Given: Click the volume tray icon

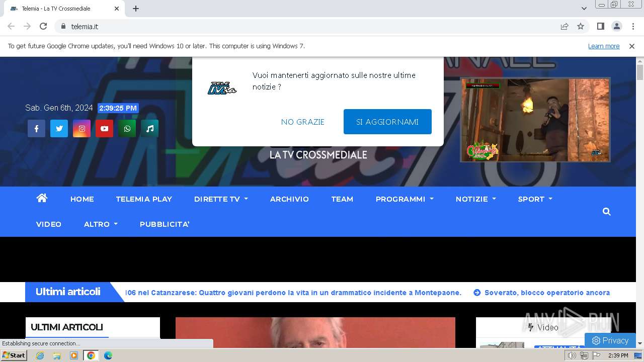Looking at the screenshot, I should point(572,355).
